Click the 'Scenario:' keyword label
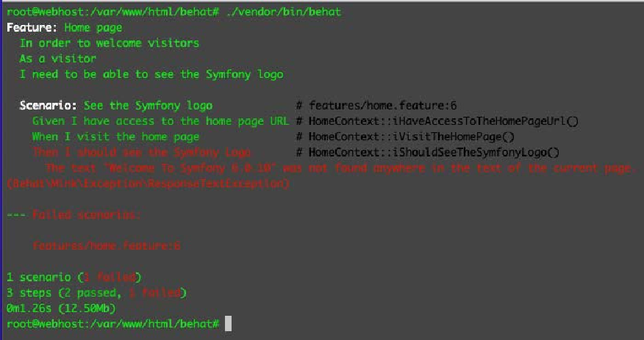This screenshot has height=340, width=644. pos(48,106)
